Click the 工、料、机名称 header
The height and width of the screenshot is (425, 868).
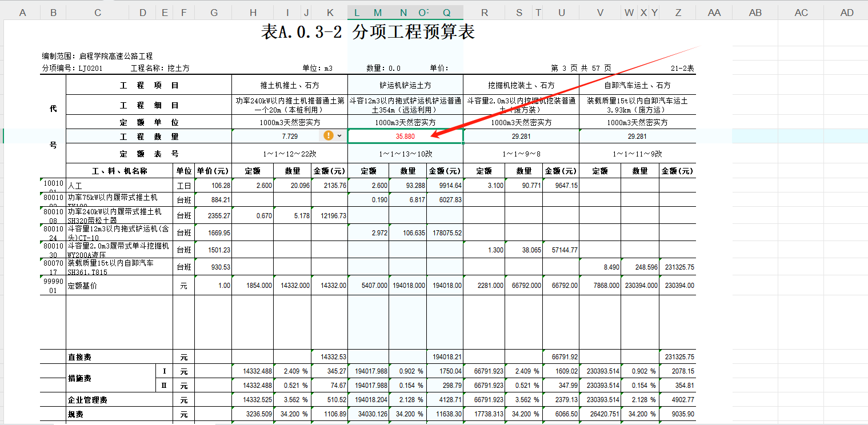pyautogui.click(x=119, y=170)
